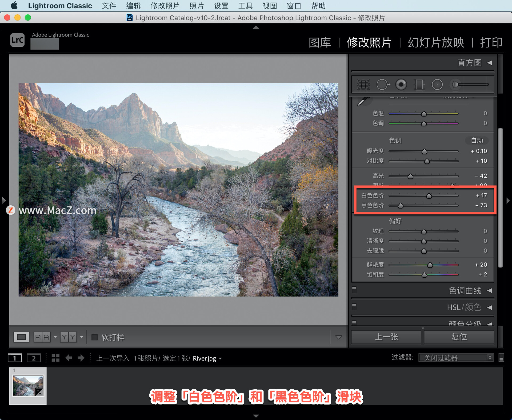The image size is (512, 420).
Task: Select the Crop Overlay tool
Action: [x=363, y=85]
